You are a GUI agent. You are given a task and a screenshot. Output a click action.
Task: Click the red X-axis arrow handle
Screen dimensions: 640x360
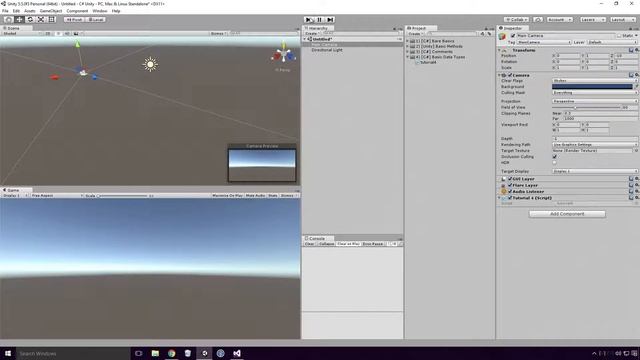point(54,77)
